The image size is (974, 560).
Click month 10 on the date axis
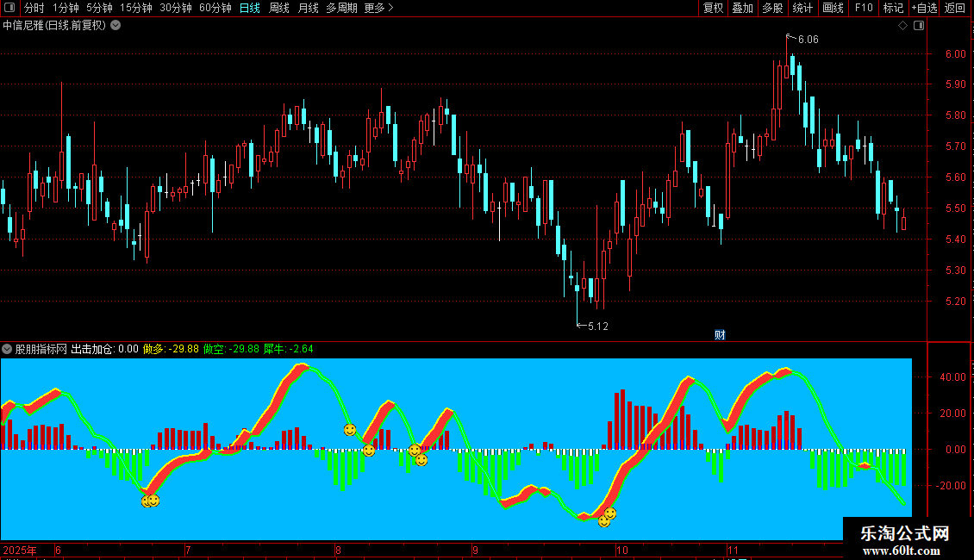coord(621,551)
